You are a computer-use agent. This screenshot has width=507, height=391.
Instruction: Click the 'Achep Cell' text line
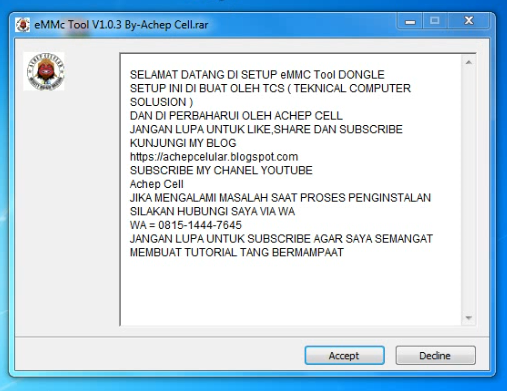[x=157, y=184]
